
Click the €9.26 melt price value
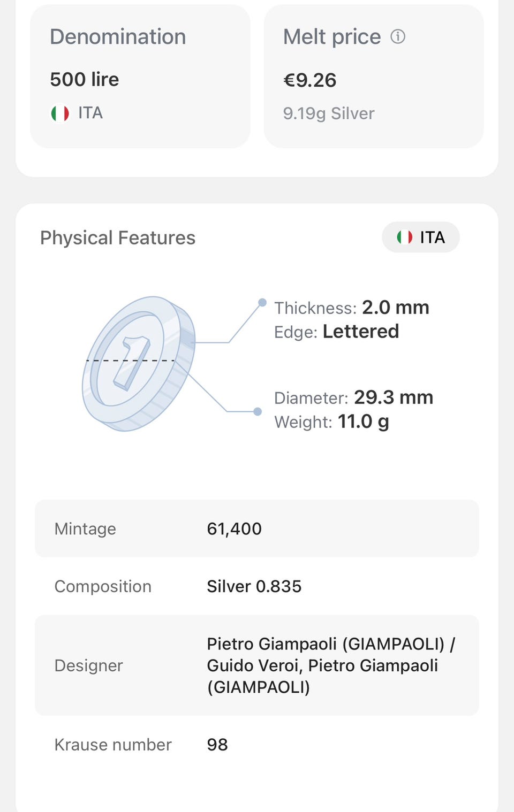click(x=310, y=80)
